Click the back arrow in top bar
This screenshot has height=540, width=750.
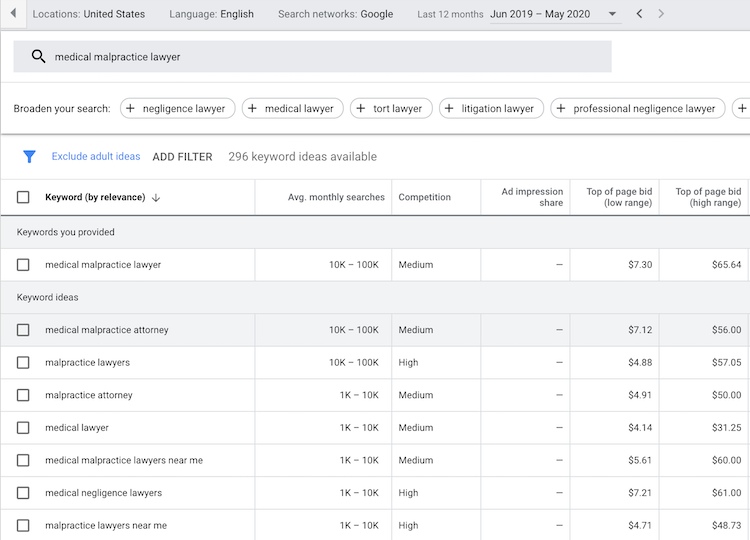tap(12, 14)
